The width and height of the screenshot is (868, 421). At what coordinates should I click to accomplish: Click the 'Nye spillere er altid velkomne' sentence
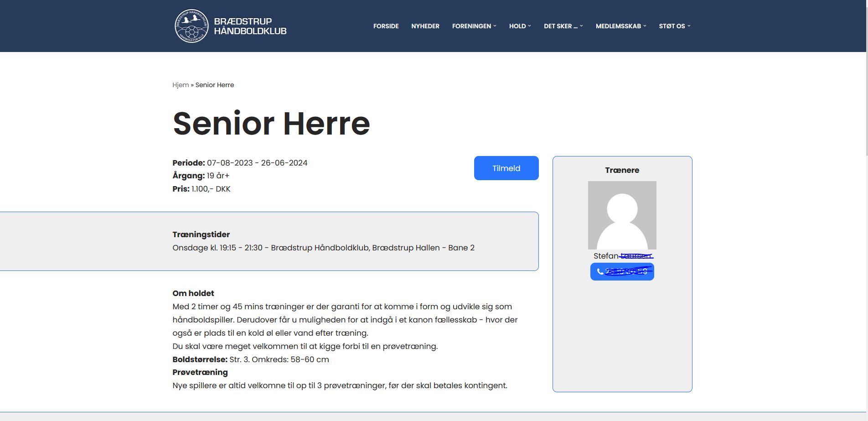(x=340, y=385)
